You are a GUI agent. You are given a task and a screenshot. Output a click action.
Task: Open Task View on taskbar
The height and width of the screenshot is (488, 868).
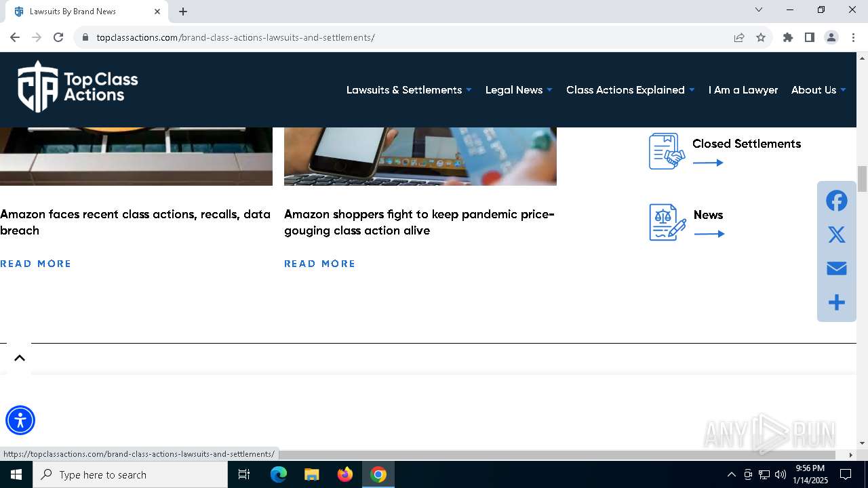[x=244, y=474]
